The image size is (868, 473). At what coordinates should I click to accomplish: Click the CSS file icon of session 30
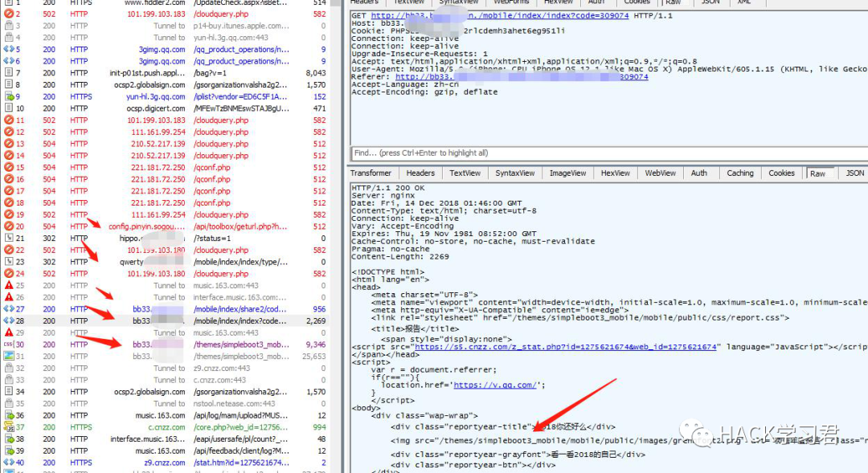[9, 344]
